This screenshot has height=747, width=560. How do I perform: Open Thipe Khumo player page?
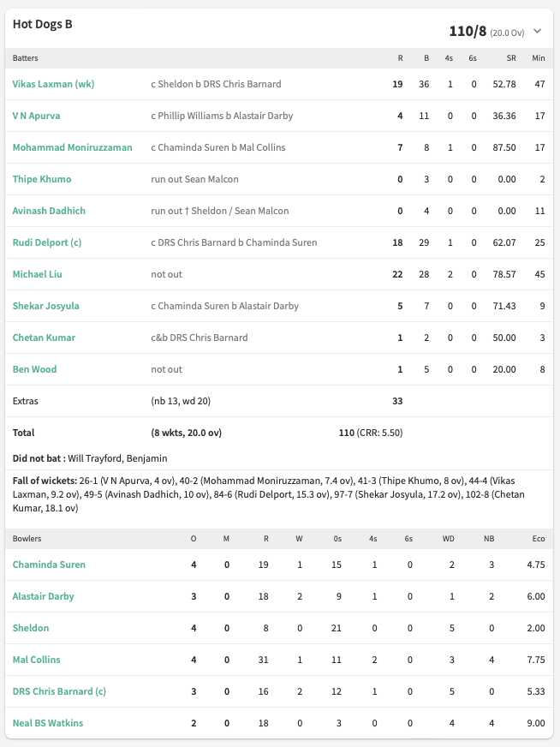[x=42, y=179]
